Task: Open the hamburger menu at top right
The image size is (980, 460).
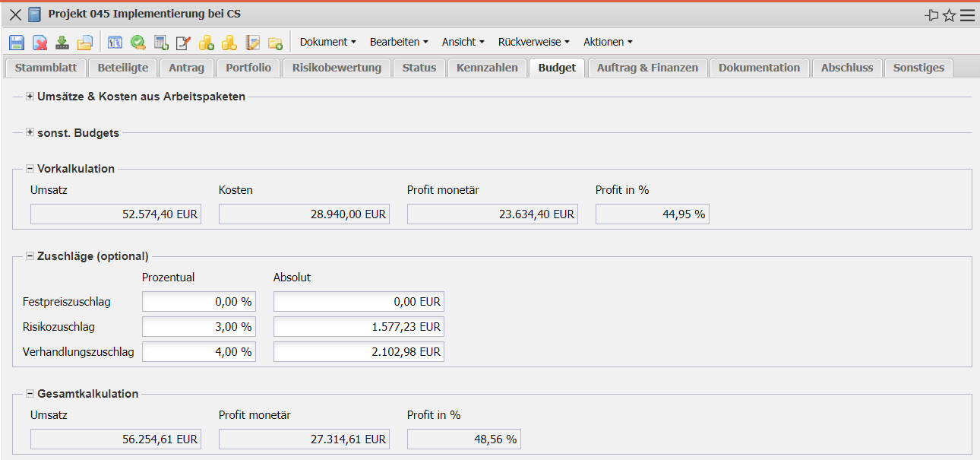Action: (x=967, y=15)
